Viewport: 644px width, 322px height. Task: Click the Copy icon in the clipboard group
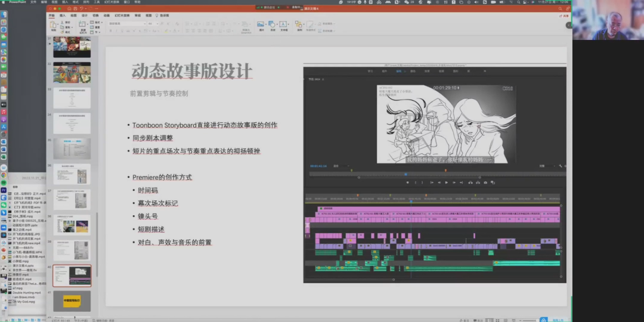tap(63, 27)
